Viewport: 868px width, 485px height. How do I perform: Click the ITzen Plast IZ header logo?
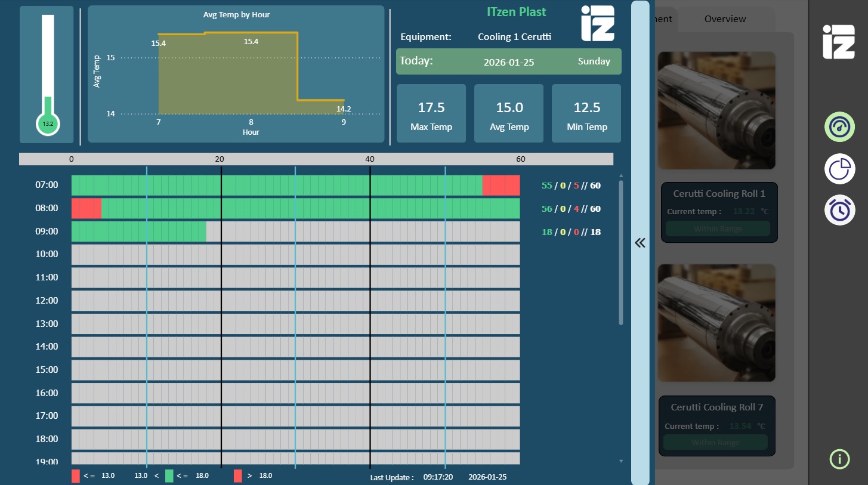point(598,23)
